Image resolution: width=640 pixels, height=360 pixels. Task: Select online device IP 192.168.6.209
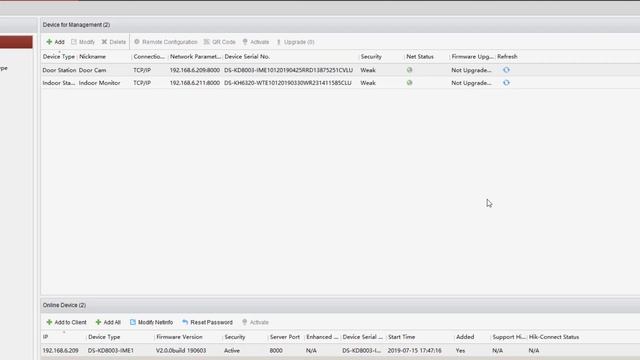(x=60, y=351)
